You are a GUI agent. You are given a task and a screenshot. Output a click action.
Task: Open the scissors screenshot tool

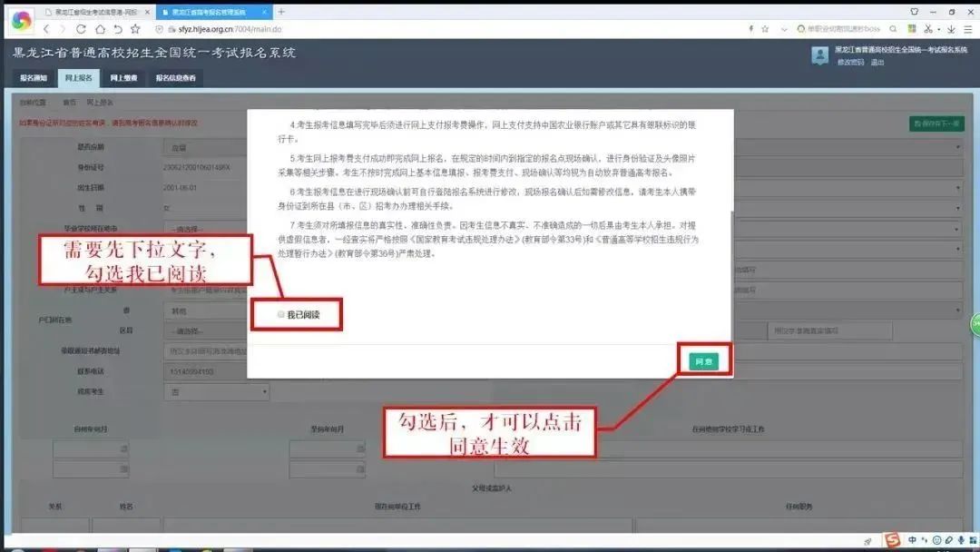tap(928, 29)
